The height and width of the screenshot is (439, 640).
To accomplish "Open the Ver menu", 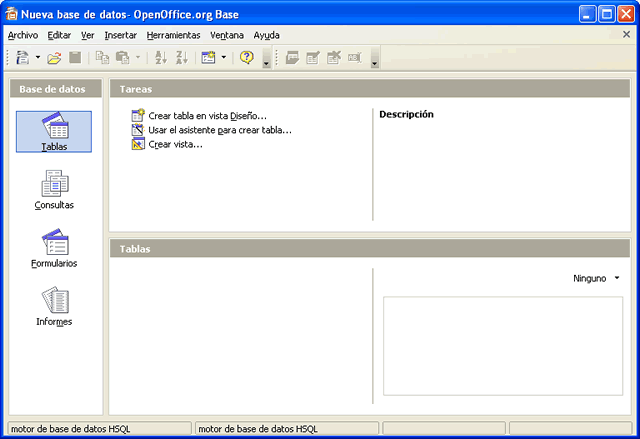I will [x=87, y=35].
